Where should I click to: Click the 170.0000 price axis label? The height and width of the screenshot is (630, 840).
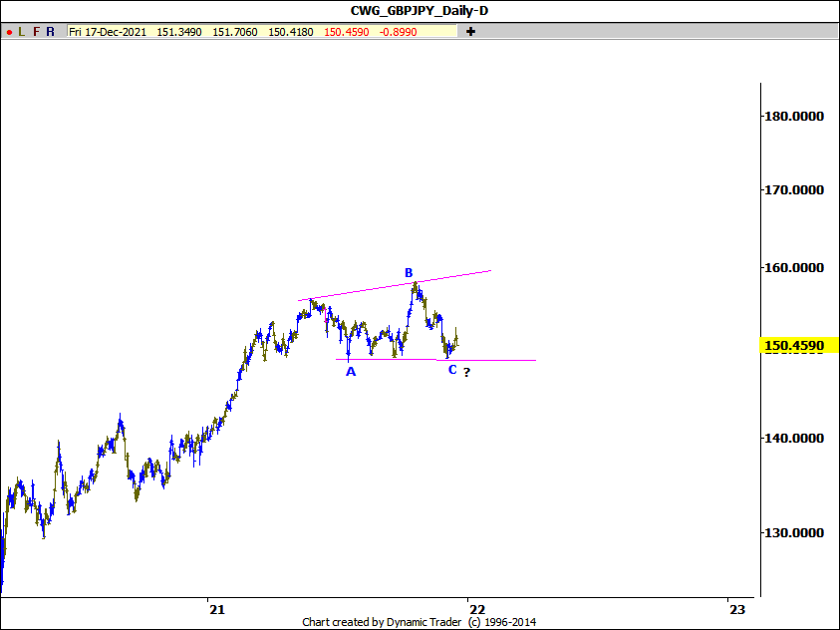point(793,189)
